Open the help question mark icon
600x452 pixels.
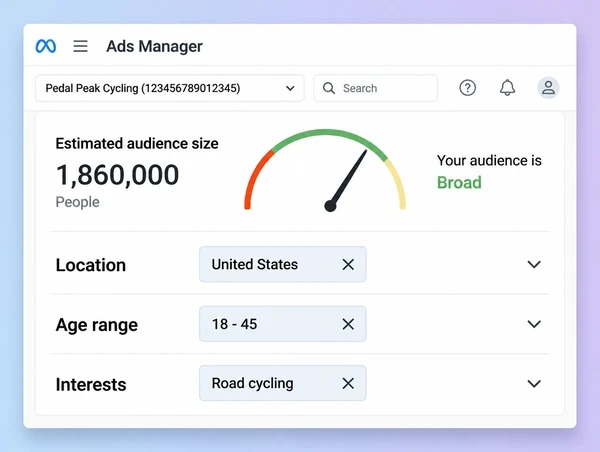467,88
